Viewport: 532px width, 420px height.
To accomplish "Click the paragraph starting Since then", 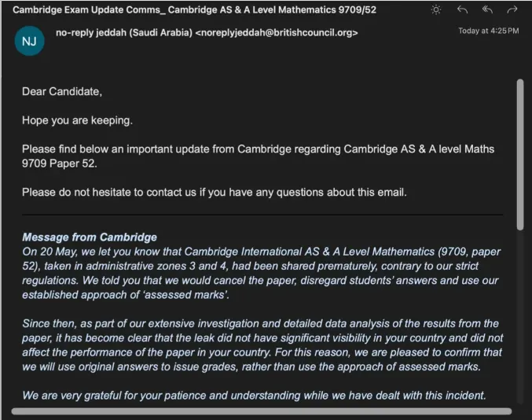I will pos(262,345).
